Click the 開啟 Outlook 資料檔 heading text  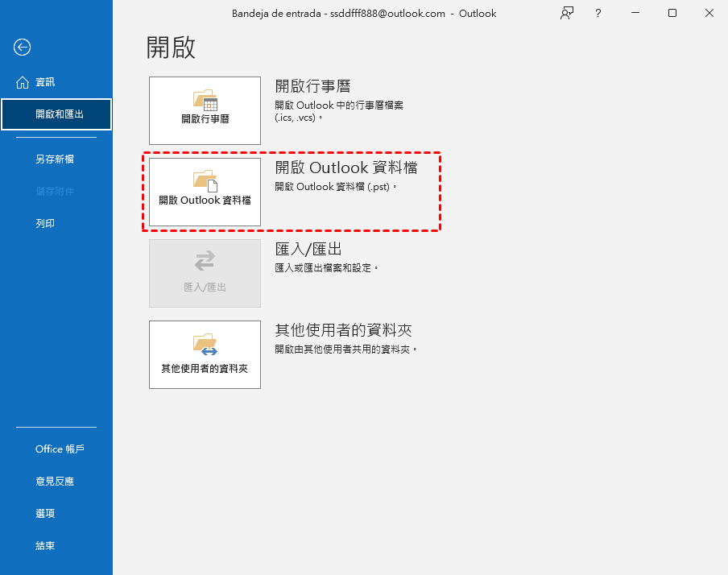coord(346,168)
